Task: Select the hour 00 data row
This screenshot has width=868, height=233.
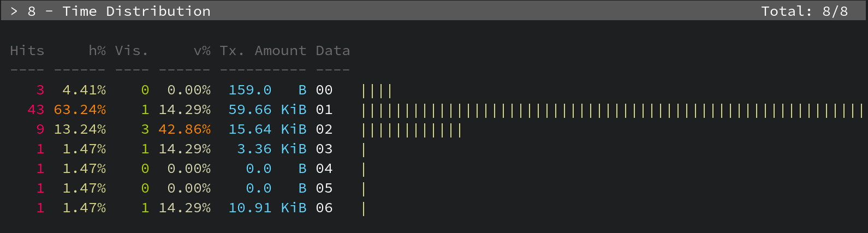Action: click(324, 90)
